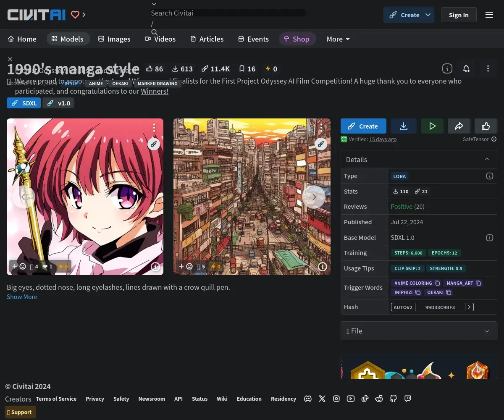
Task: Click the info icon in the Type row
Action: click(x=490, y=176)
